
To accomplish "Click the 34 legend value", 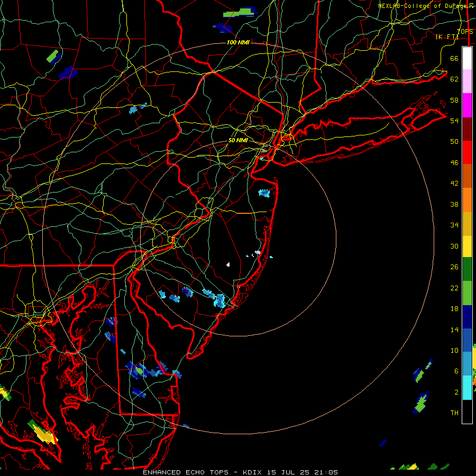I will point(454,225).
